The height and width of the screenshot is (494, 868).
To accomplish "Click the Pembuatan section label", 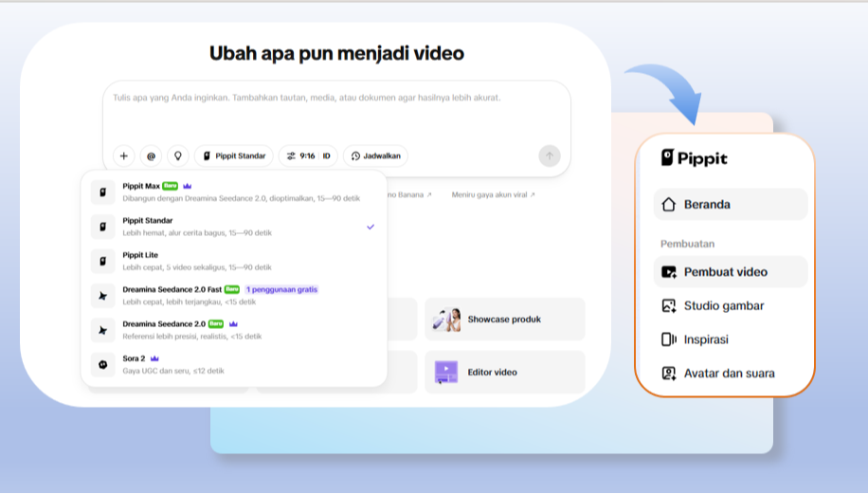I will (687, 244).
